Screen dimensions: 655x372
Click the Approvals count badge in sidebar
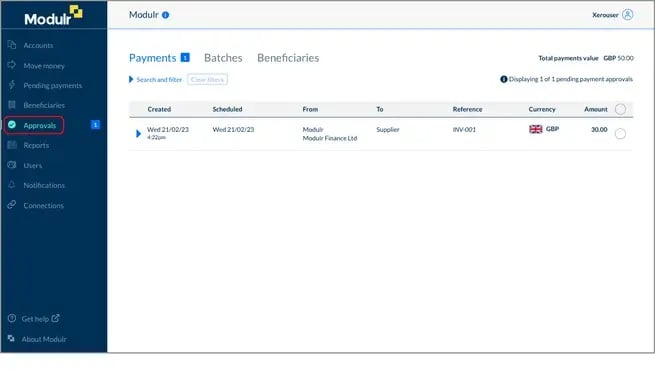click(95, 124)
